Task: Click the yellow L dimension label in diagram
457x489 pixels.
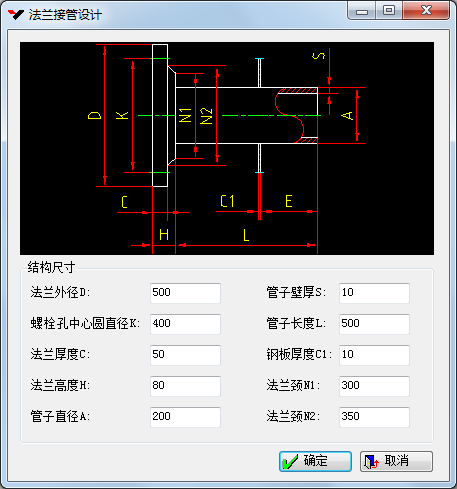Action: click(246, 235)
